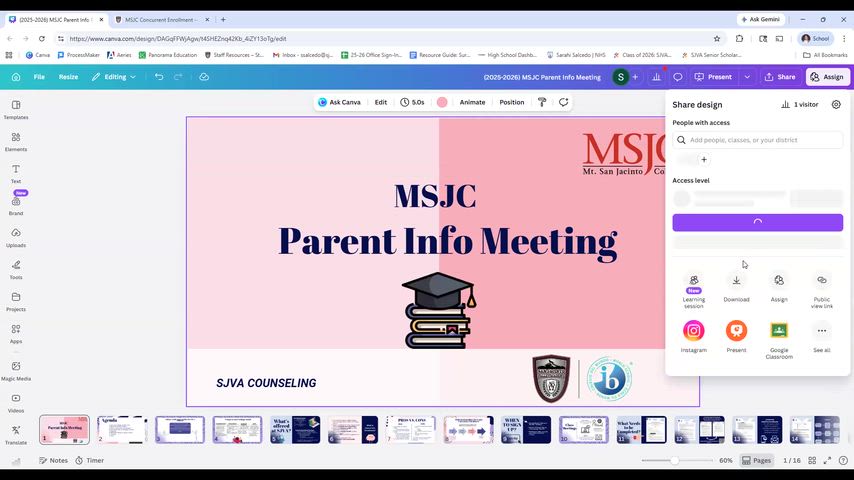Screen dimensions: 854x480
Task: Add collaborator with plus beside avatar
Action: pyautogui.click(x=635, y=77)
